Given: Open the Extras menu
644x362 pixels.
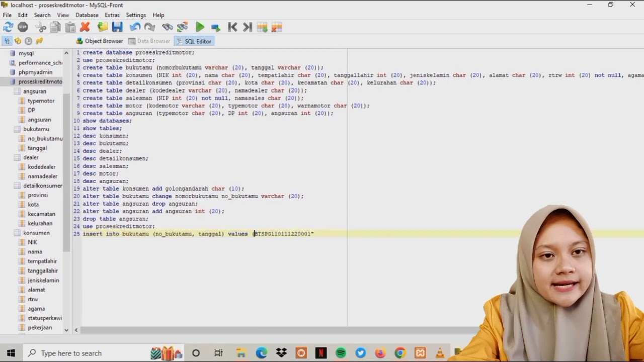Looking at the screenshot, I should click(112, 15).
